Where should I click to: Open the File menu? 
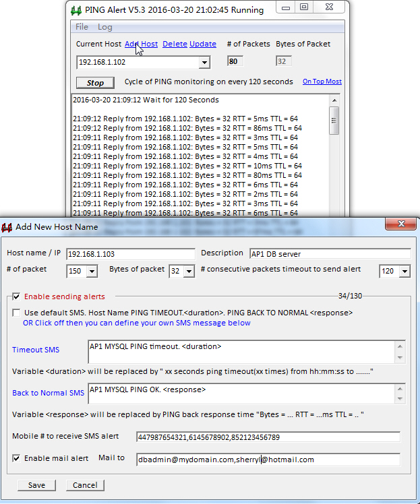click(82, 27)
